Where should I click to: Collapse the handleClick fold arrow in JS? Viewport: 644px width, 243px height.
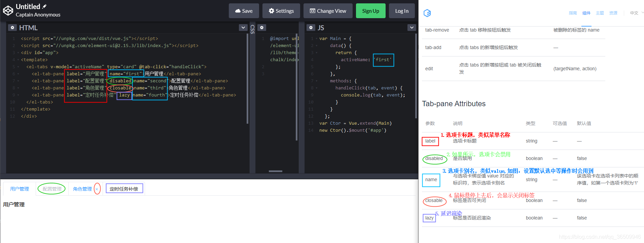click(317, 88)
